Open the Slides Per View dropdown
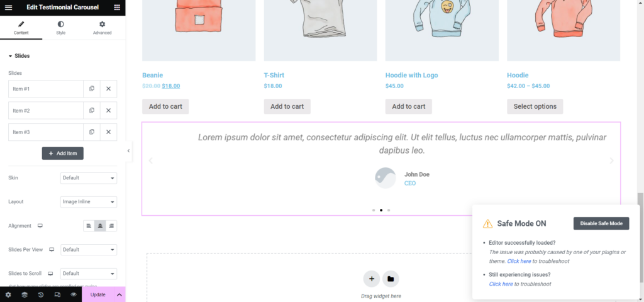644x302 pixels. (89, 249)
